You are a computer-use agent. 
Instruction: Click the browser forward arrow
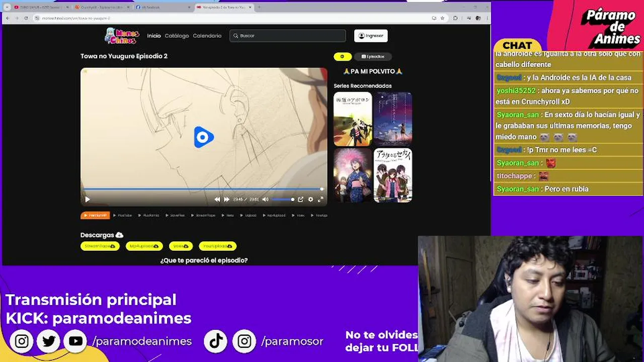point(17,18)
